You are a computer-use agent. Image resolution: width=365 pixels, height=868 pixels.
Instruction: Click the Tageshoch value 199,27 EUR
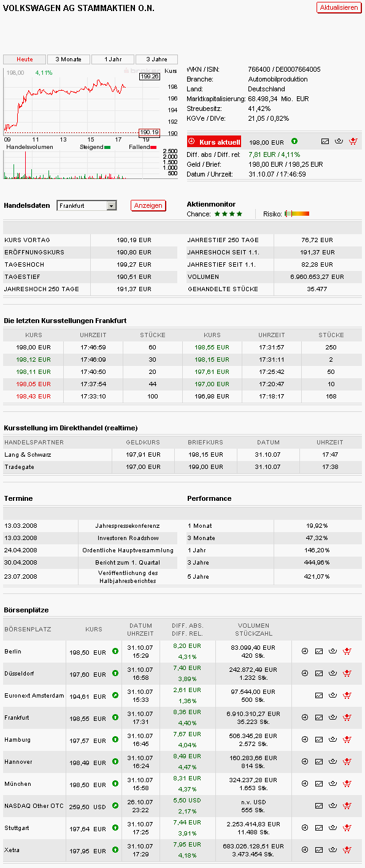134,264
